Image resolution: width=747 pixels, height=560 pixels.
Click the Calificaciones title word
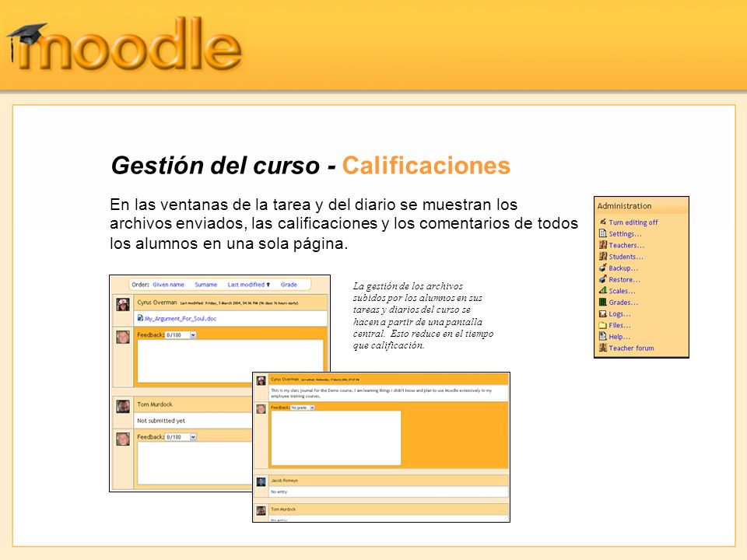tap(426, 166)
